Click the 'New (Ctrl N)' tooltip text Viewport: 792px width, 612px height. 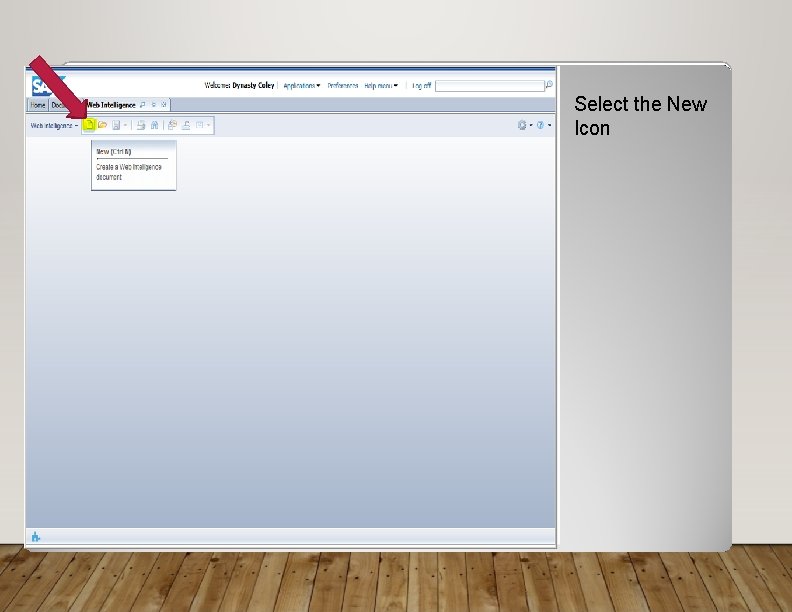(114, 151)
